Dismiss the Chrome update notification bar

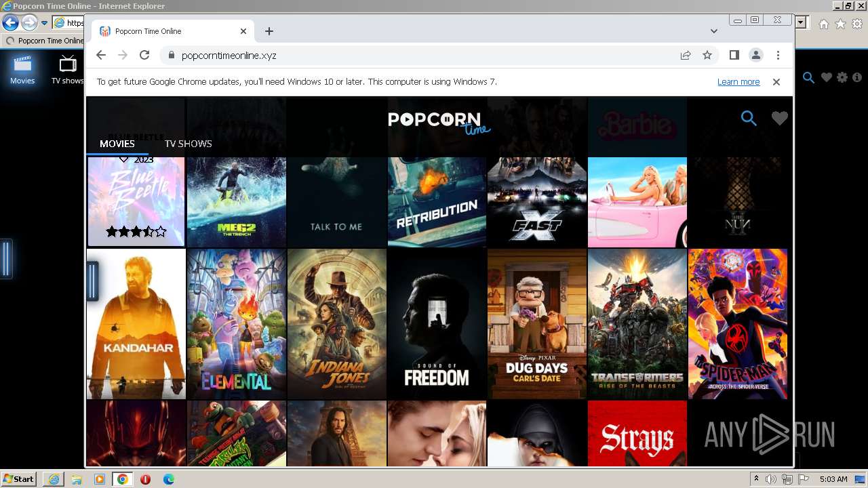pyautogui.click(x=776, y=82)
